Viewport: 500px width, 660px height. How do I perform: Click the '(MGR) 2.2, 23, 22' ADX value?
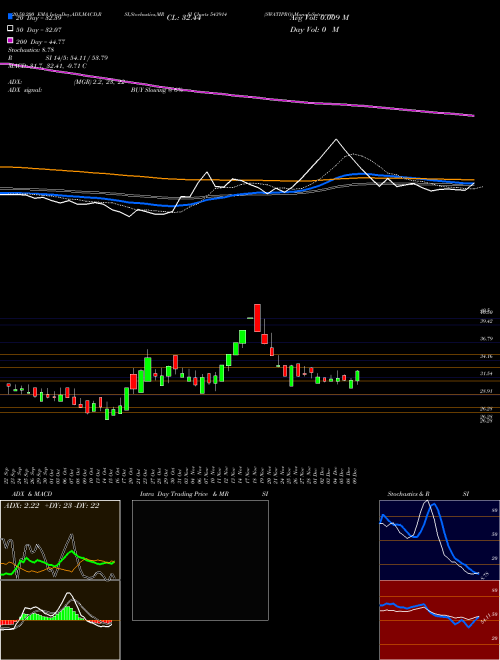click(x=99, y=82)
